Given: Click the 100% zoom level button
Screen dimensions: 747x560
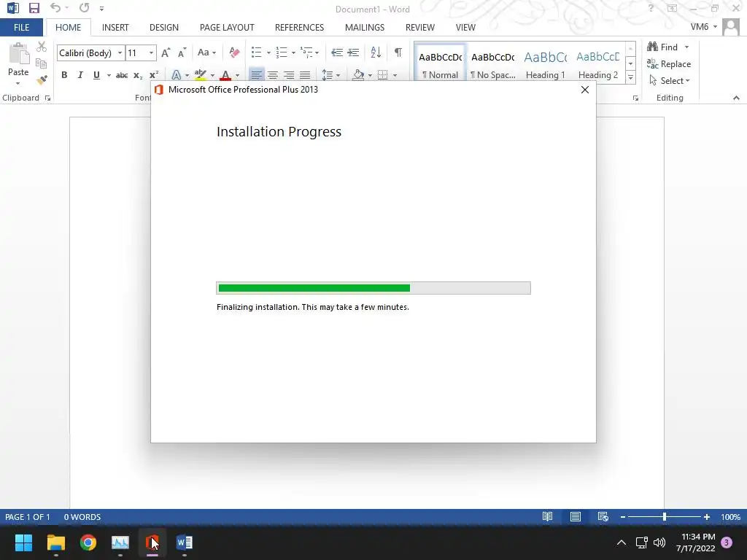Looking at the screenshot, I should 730,517.
